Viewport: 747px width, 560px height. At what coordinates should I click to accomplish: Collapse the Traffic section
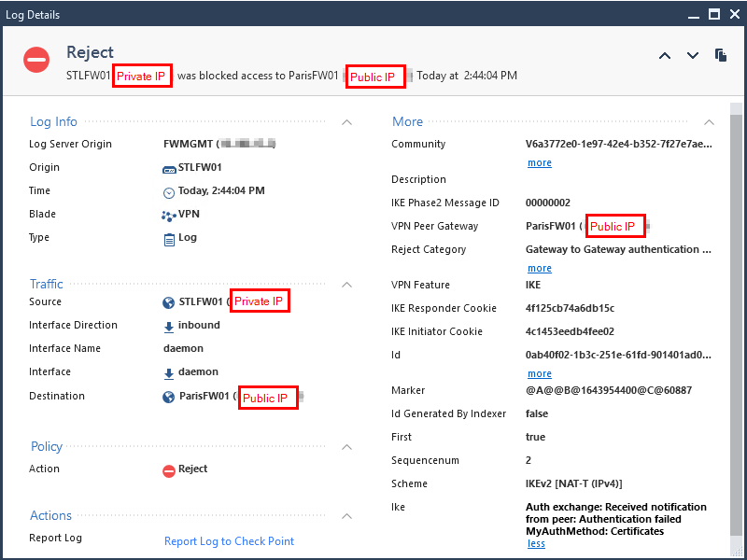[x=347, y=285]
